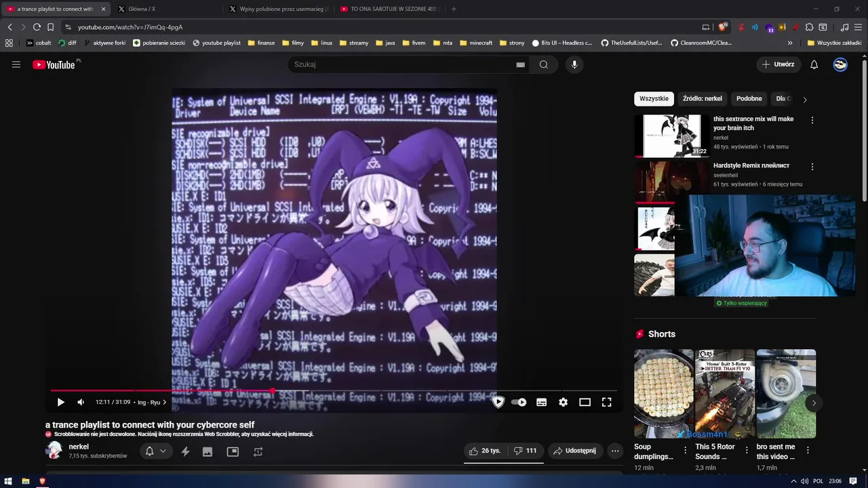Open a new browser tab
Viewport: 868px width, 488px height.
pos(454,9)
